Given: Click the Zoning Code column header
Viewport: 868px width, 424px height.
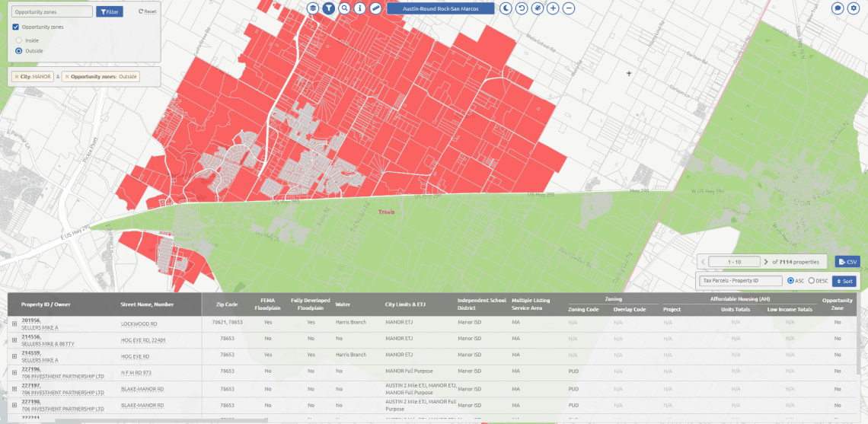Looking at the screenshot, I should click(x=583, y=309).
